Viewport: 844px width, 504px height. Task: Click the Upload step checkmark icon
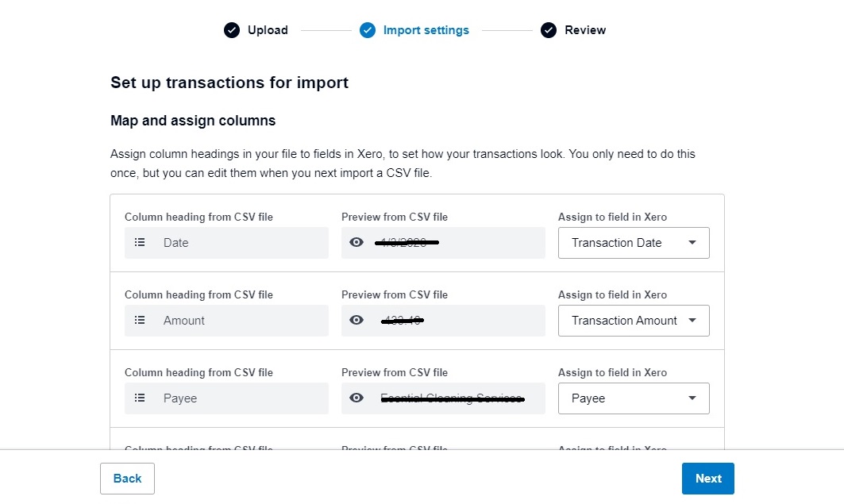(x=232, y=30)
